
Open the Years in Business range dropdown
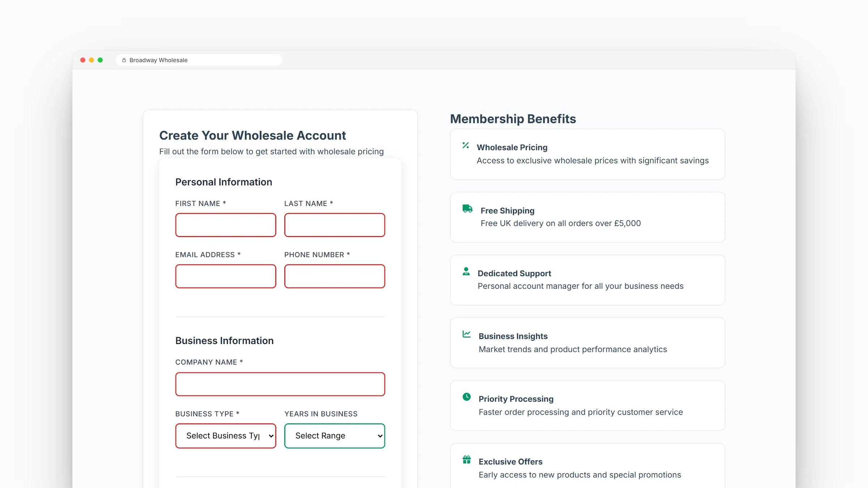[x=335, y=436]
